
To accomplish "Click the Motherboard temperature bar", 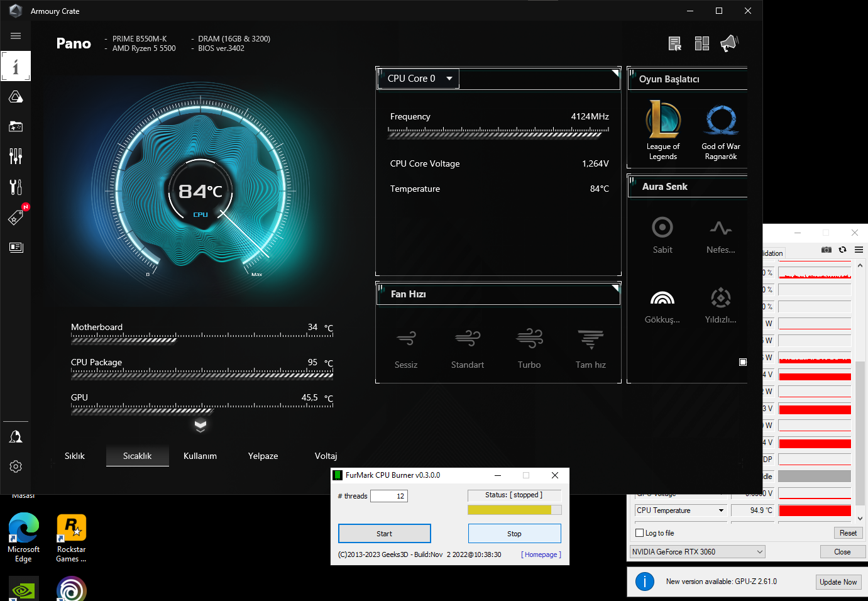I will click(x=202, y=339).
